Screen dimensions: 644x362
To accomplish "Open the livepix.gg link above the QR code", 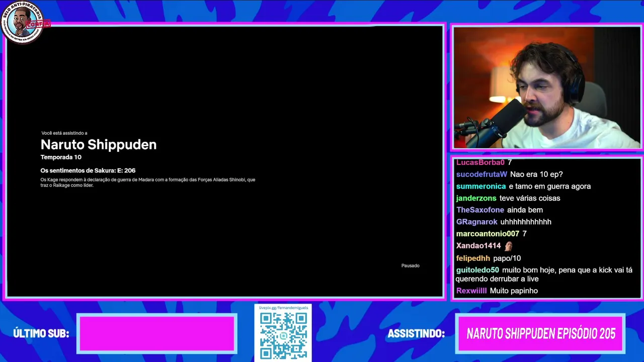I will coord(283,308).
